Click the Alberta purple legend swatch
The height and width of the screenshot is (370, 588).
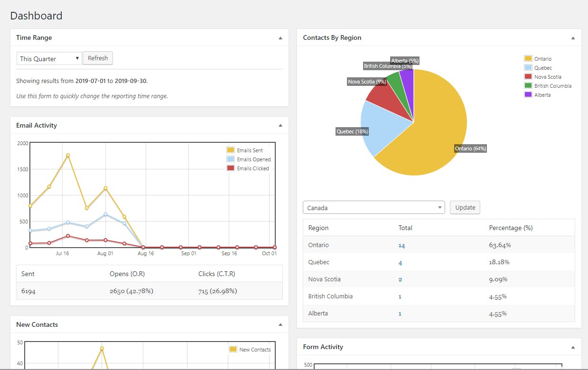528,94
